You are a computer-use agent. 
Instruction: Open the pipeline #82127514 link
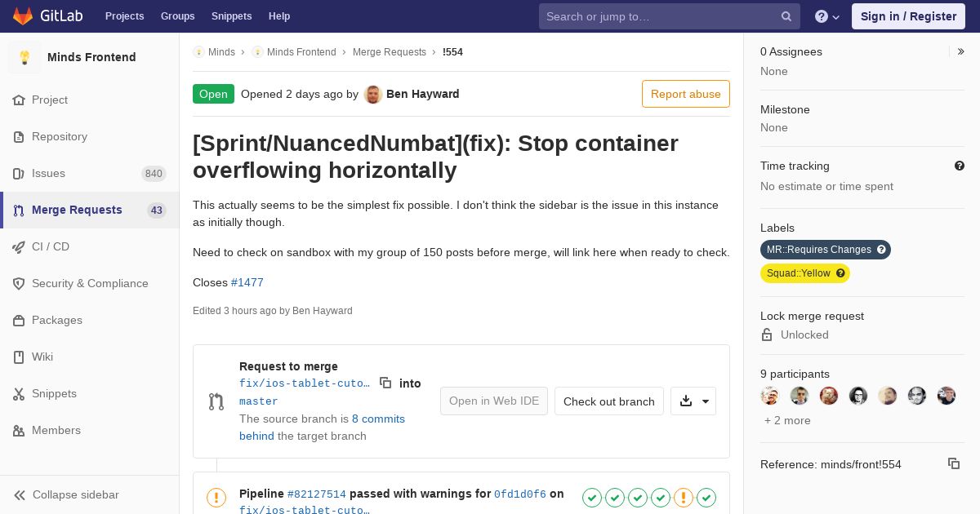(317, 494)
